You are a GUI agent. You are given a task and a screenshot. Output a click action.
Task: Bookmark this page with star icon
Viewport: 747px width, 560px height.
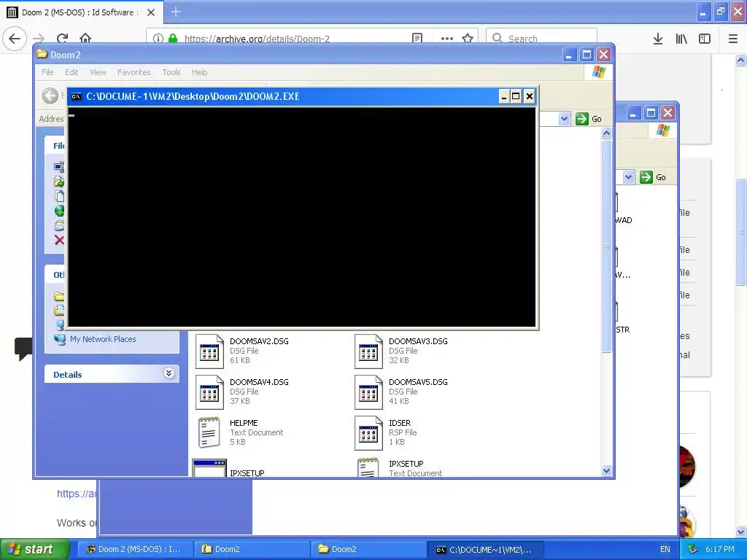468,38
